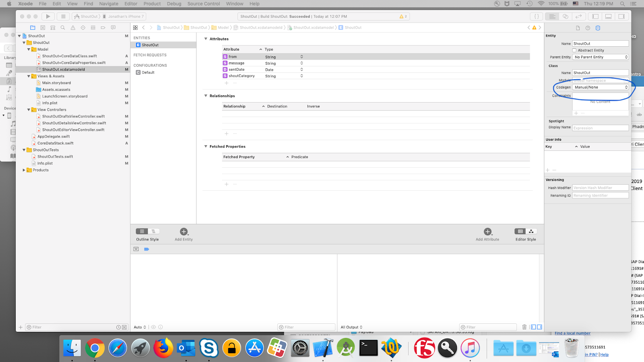The height and width of the screenshot is (362, 644).
Task: Click the add file plus at navigator bottom
Action: (x=21, y=327)
